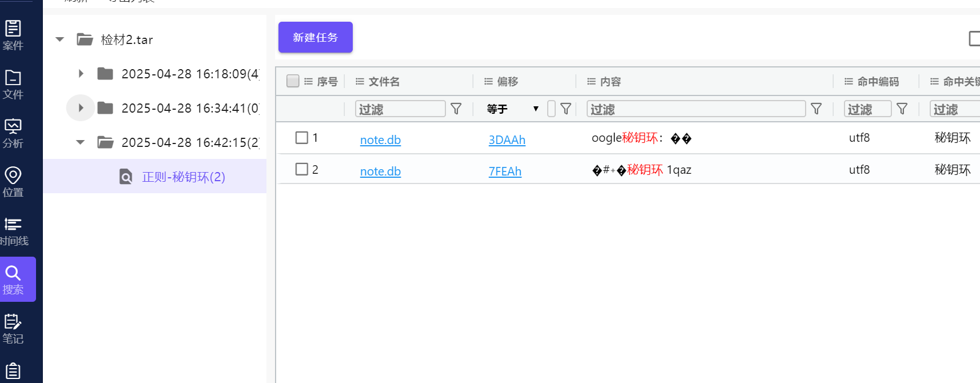This screenshot has height=383, width=980.
Task: Click filter funnel icon for 命中编码 column
Action: pos(902,109)
